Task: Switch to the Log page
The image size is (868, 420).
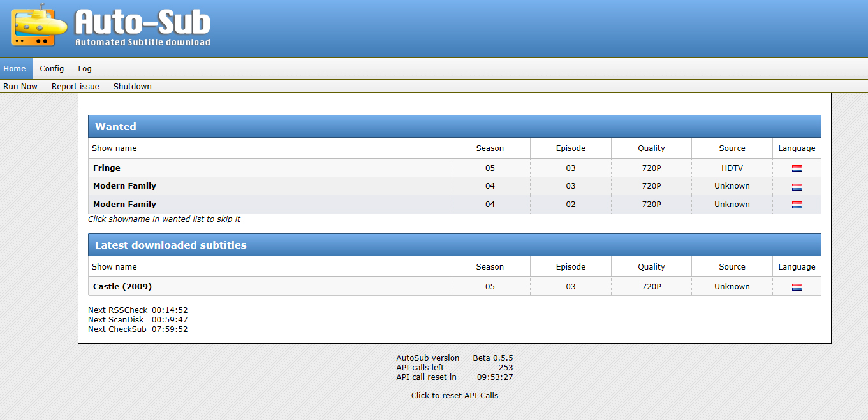Action: click(85, 69)
